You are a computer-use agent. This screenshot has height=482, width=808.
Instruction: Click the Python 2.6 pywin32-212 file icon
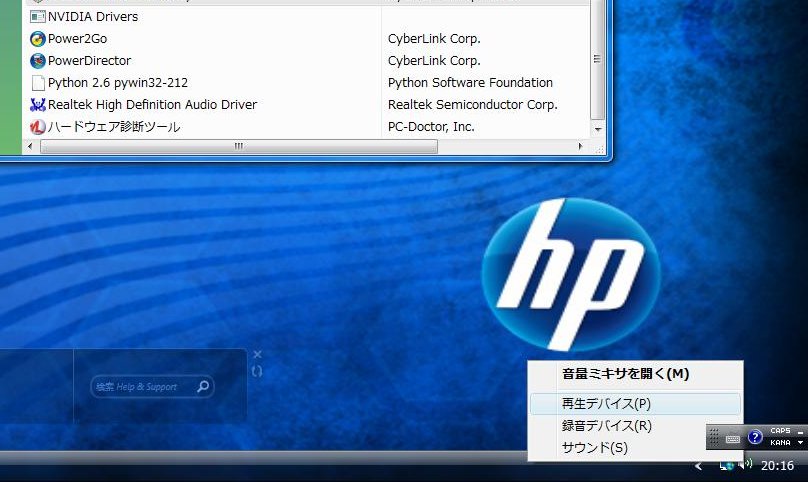[38, 82]
